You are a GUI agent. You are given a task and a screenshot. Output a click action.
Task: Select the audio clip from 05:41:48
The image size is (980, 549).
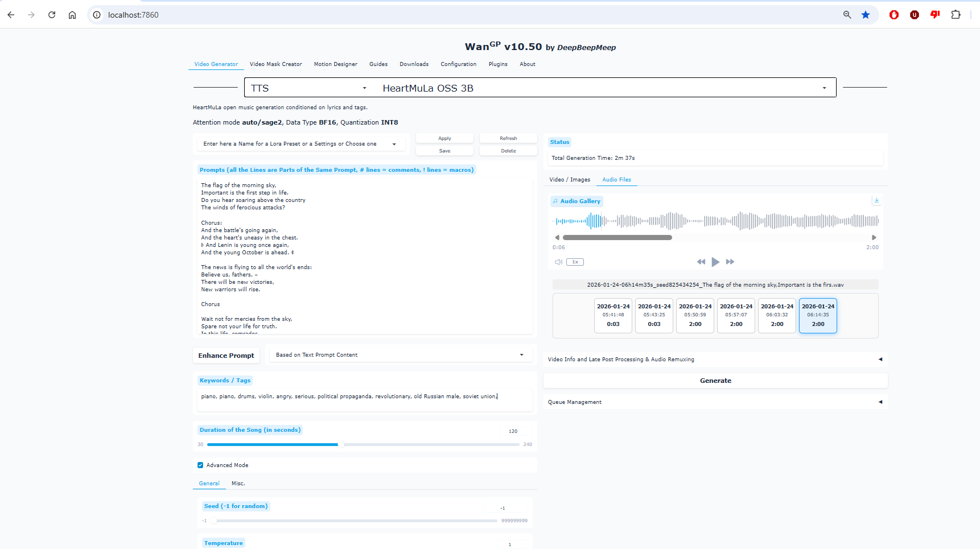click(613, 315)
